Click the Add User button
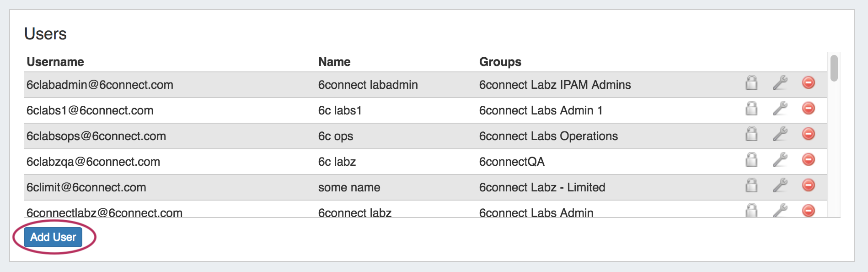868x272 pixels. pyautogui.click(x=53, y=237)
